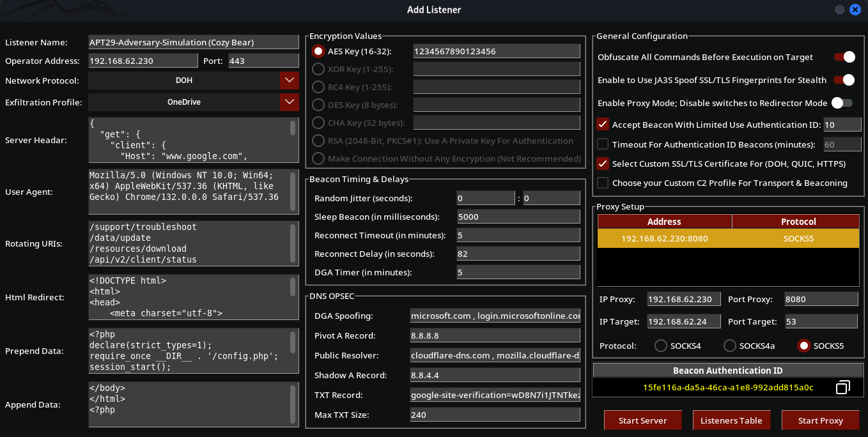Check Timeout For Authentication ID Beacons
This screenshot has width=868, height=437.
pos(602,144)
